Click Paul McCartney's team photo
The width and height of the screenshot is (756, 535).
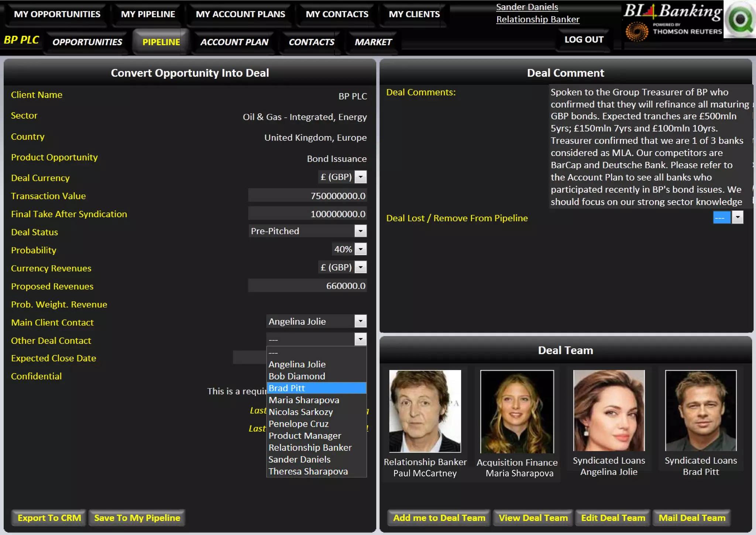[425, 411]
